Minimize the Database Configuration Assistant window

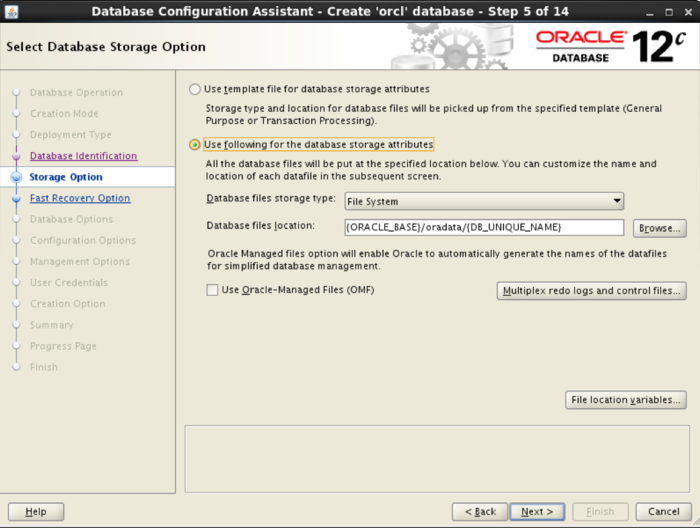point(650,12)
